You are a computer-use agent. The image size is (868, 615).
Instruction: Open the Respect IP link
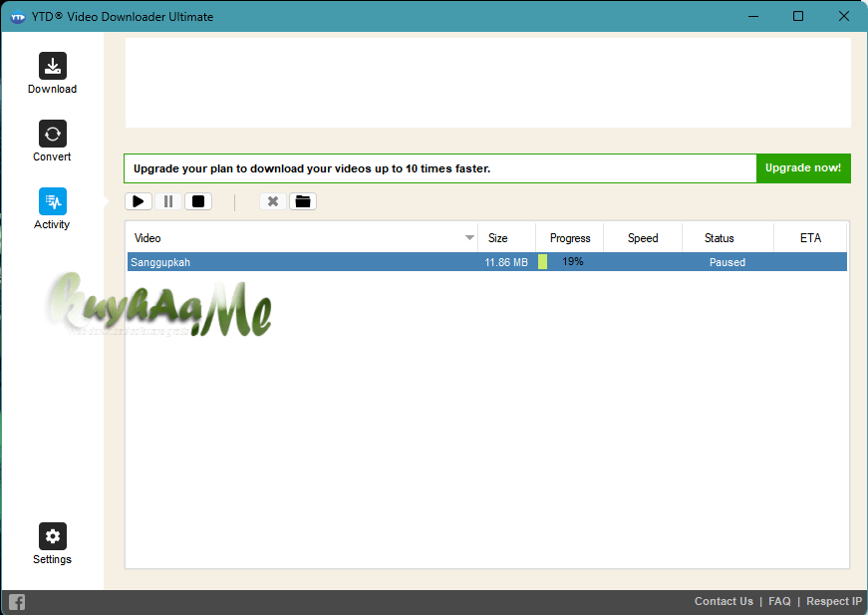pyautogui.click(x=834, y=601)
